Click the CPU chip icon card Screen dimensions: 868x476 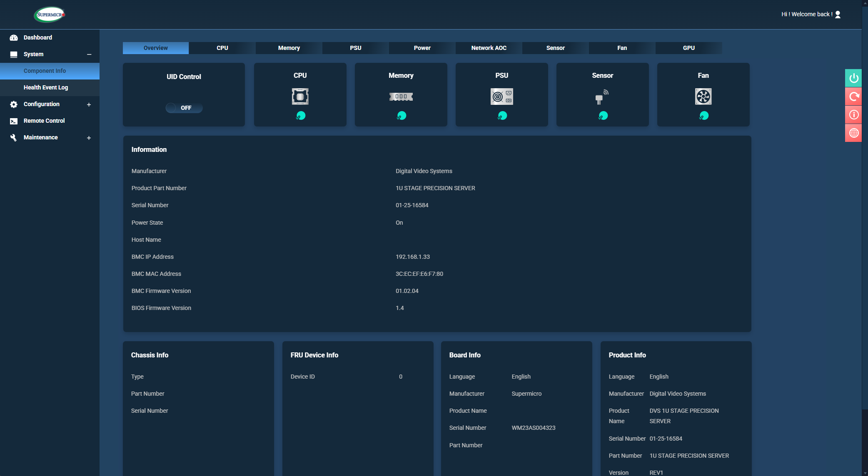tap(300, 97)
